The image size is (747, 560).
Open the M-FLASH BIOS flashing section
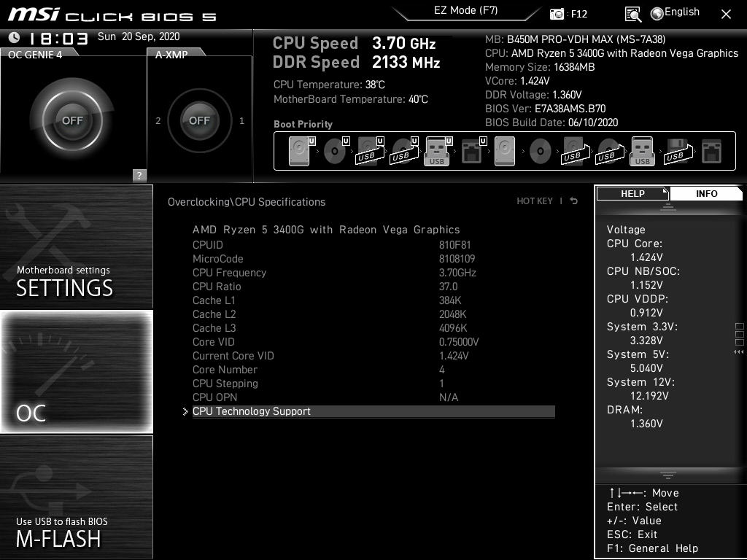click(x=76, y=497)
